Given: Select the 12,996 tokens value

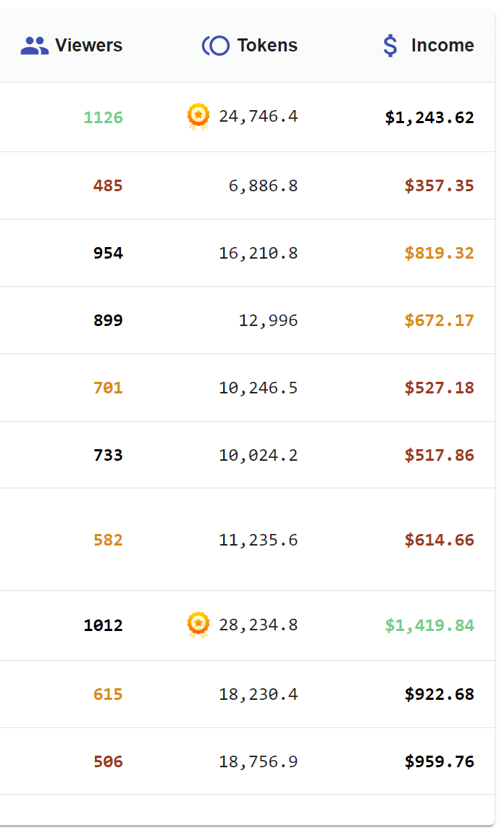Looking at the screenshot, I should 268,320.
